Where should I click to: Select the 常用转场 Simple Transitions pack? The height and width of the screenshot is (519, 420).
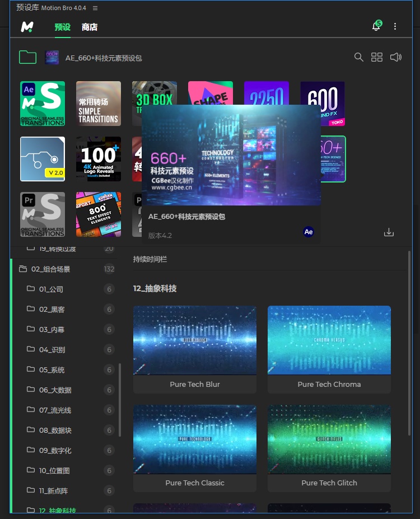point(99,104)
